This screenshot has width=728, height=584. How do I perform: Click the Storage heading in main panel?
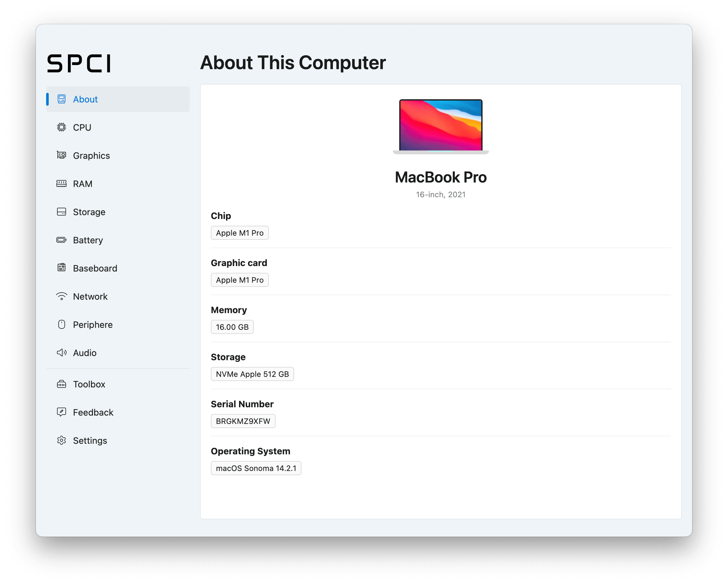[228, 357]
